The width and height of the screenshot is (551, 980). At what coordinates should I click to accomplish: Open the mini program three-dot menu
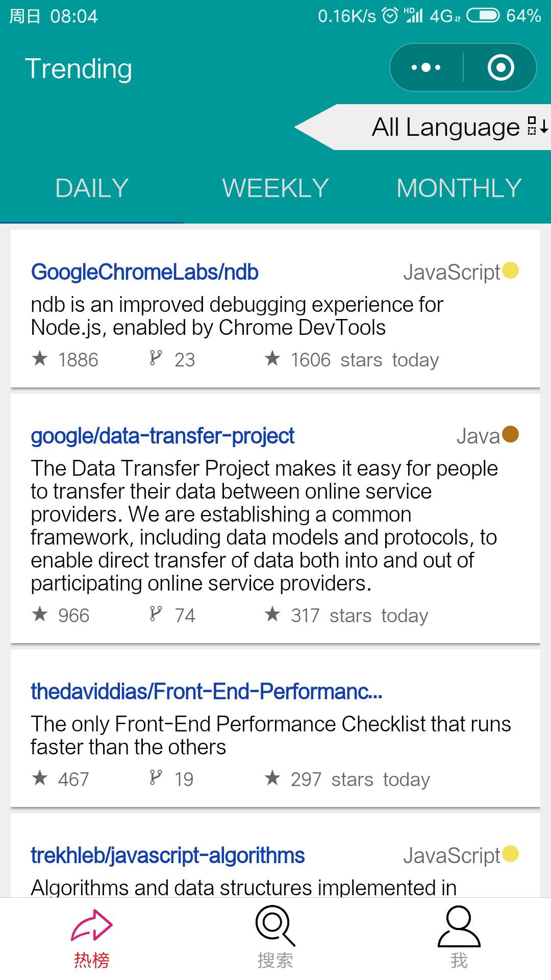coord(426,67)
